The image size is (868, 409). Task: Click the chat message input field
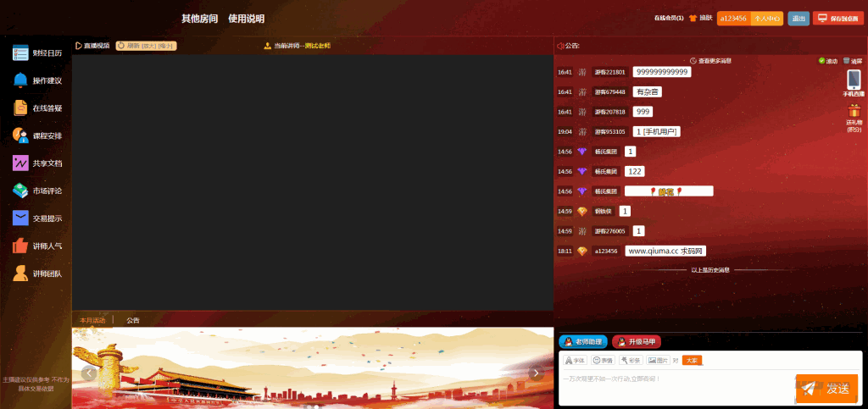(x=674, y=385)
